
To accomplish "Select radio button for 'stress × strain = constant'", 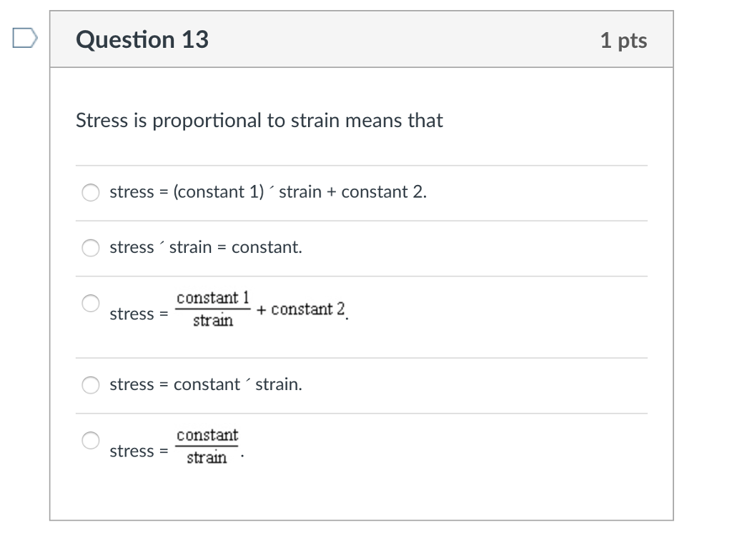I will point(90,248).
